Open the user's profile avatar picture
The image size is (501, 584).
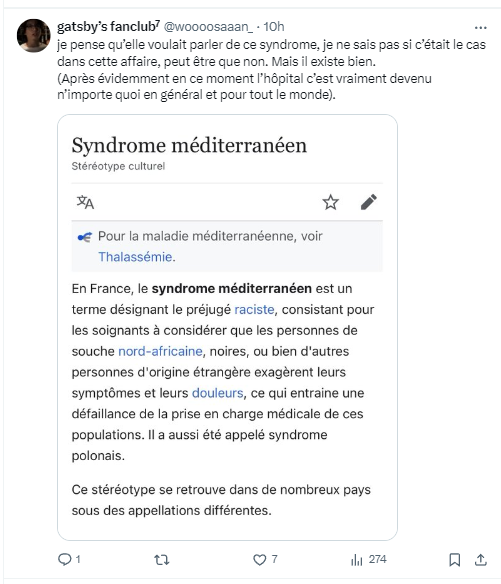pyautogui.click(x=34, y=36)
